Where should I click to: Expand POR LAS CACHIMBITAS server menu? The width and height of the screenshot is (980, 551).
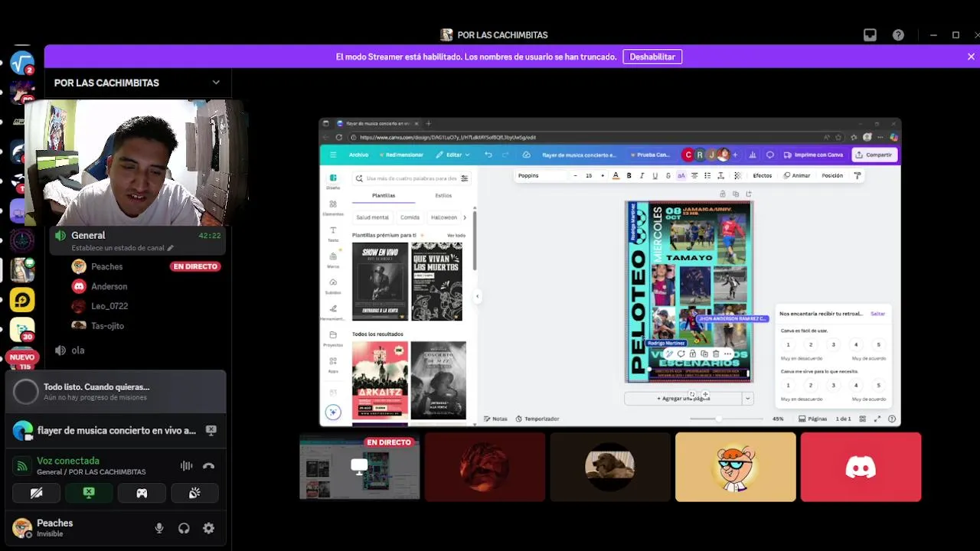point(216,83)
